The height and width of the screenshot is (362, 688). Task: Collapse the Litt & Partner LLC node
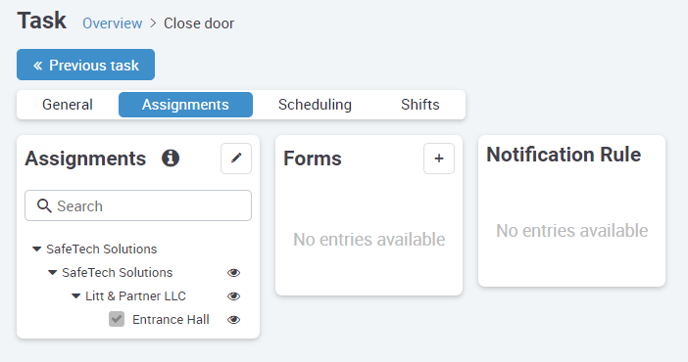pyautogui.click(x=76, y=296)
